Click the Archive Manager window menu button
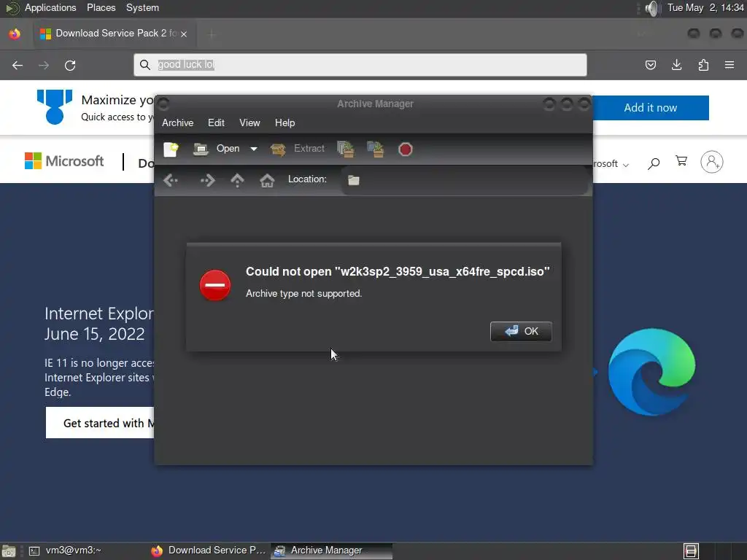The image size is (747, 560). (x=163, y=104)
